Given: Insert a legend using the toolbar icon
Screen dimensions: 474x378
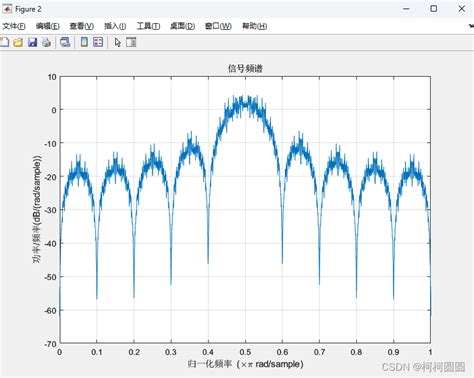Looking at the screenshot, I should (x=98, y=42).
